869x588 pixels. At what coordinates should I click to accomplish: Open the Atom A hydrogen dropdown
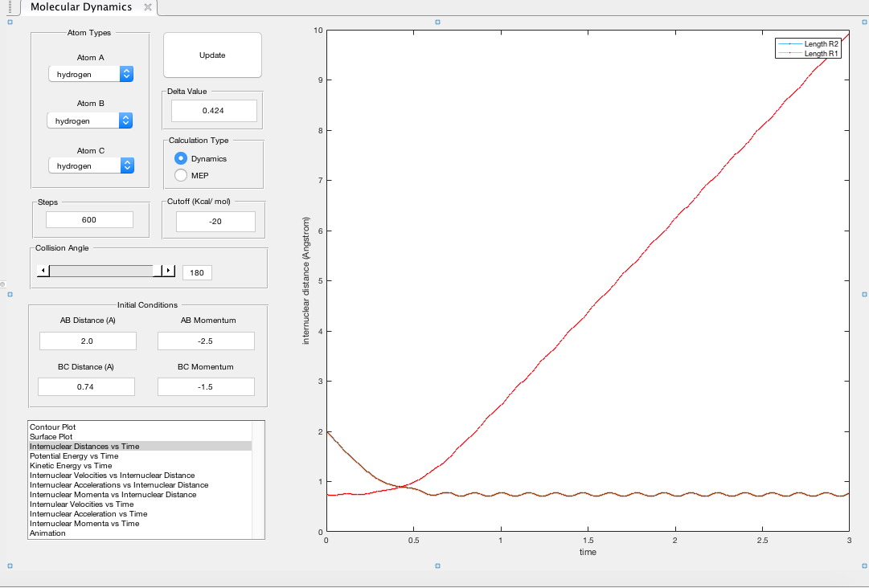point(91,74)
